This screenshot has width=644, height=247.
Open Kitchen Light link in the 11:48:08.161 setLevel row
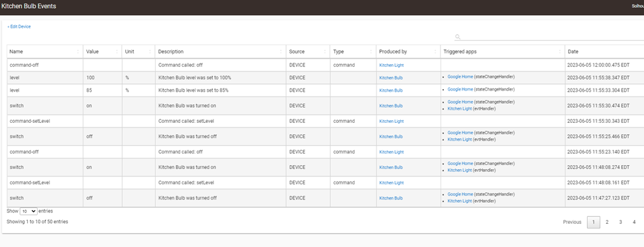392,183
